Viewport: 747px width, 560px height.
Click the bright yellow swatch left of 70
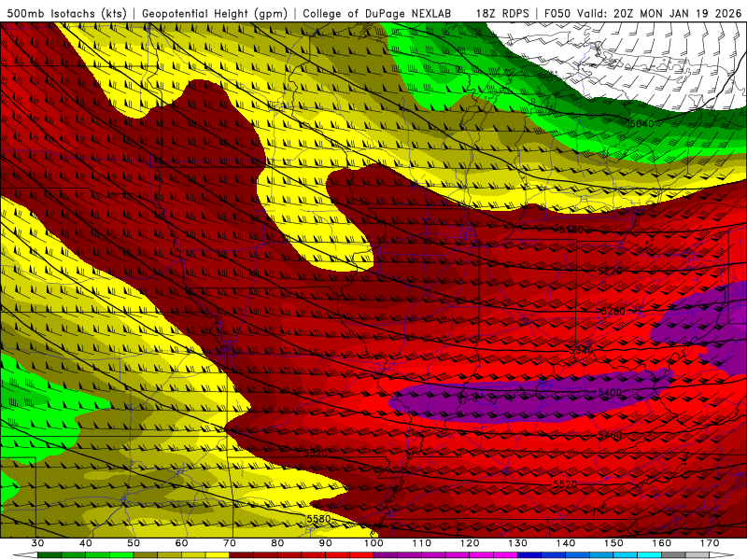[x=218, y=555]
